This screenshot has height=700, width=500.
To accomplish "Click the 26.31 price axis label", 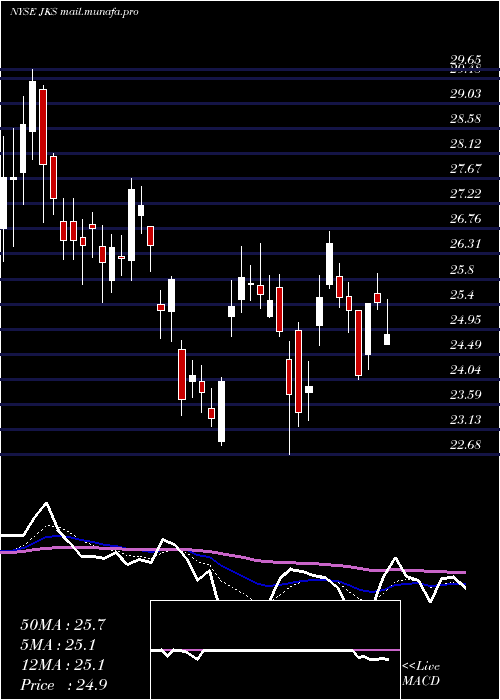I will pyautogui.click(x=466, y=244).
